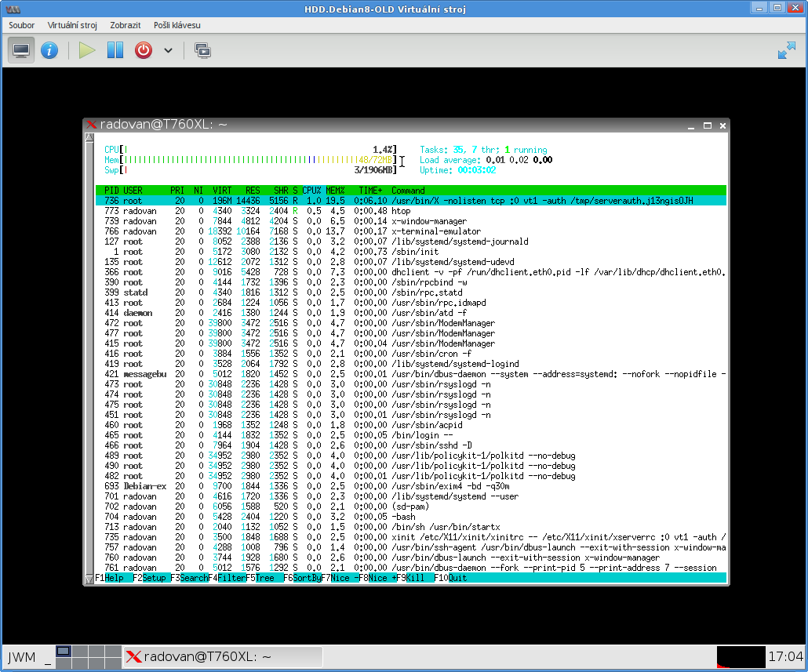Viewport: 808px width, 672px height.
Task: Minimize the HDD.Debian8-OLD virtual machine window
Action: click(759, 8)
